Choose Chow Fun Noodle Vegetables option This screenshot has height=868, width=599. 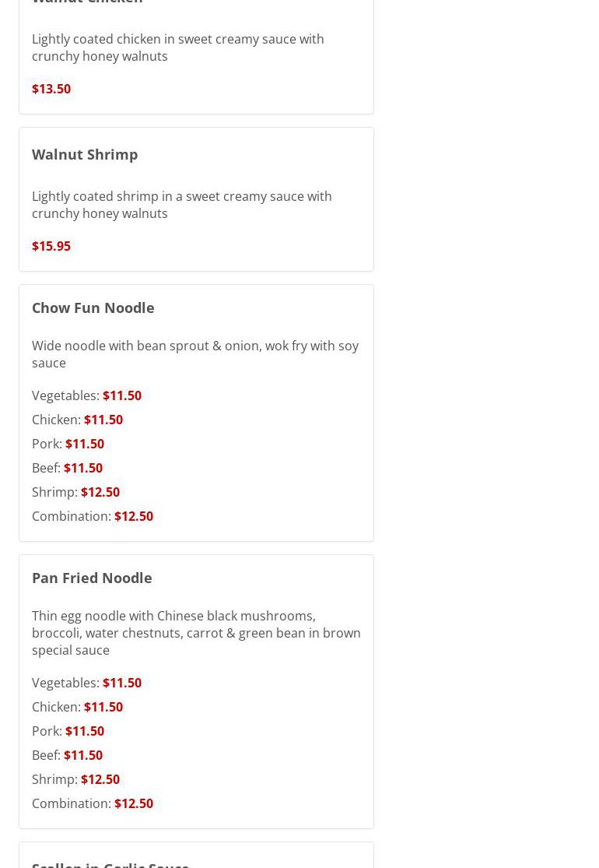pyautogui.click(x=86, y=395)
